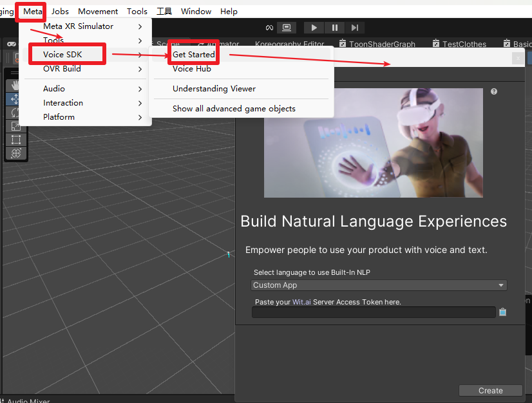Select the Rect tool
This screenshot has height=403, width=532.
(x=15, y=140)
